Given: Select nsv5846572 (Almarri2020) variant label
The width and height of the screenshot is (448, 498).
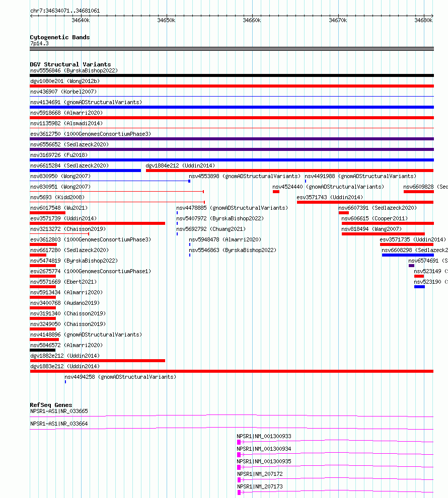Looking at the screenshot, I should click(x=66, y=345).
